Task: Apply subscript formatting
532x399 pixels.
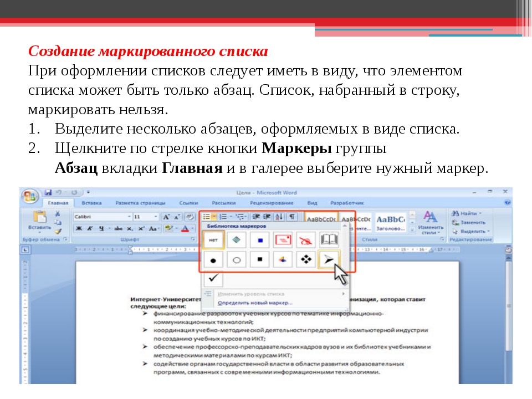Action: pyautogui.click(x=130, y=229)
